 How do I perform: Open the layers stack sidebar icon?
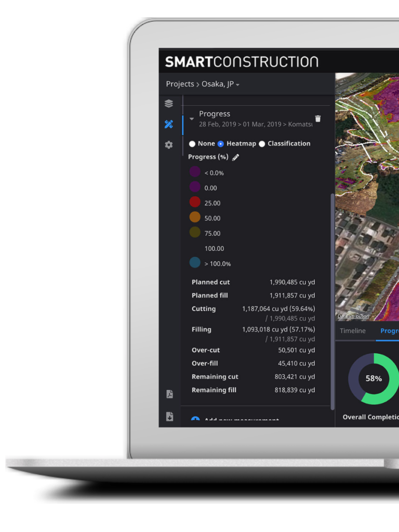click(169, 103)
